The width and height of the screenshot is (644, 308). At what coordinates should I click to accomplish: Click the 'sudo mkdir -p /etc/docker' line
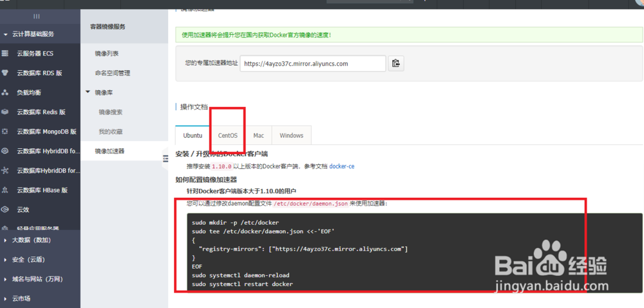point(235,222)
